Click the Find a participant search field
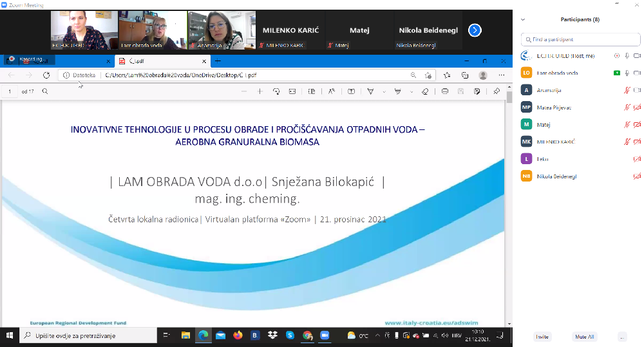644x347 pixels. 581,39
